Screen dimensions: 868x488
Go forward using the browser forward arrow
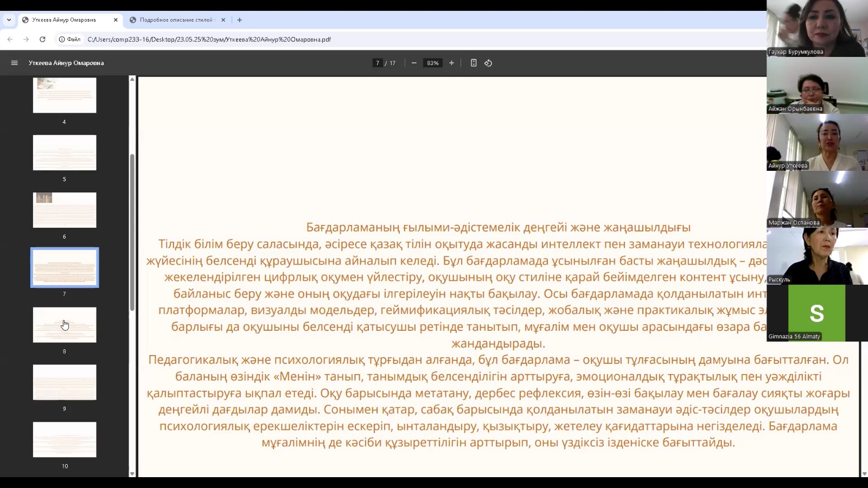tap(26, 39)
